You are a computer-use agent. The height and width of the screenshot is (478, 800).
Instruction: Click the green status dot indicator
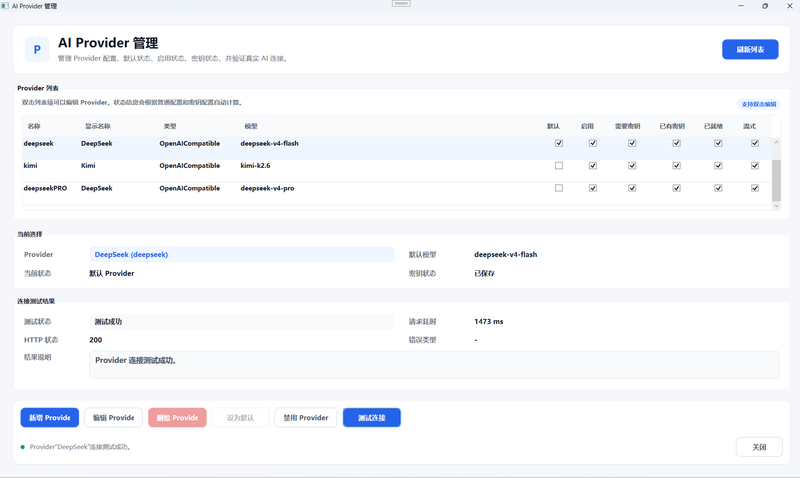[x=22, y=447]
